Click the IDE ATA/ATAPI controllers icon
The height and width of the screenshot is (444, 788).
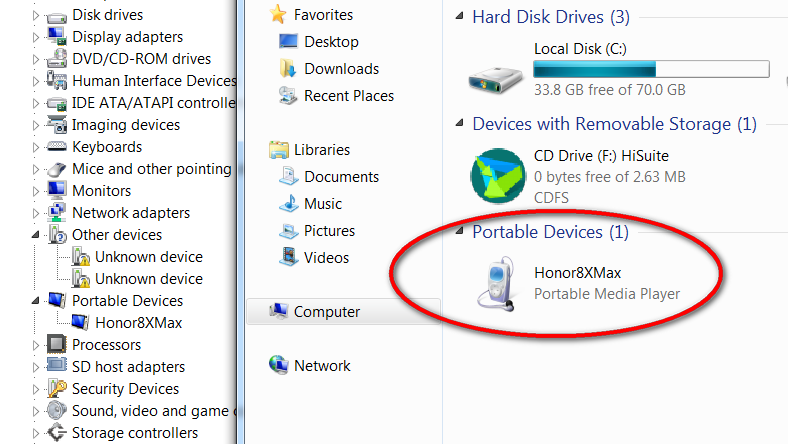56,103
